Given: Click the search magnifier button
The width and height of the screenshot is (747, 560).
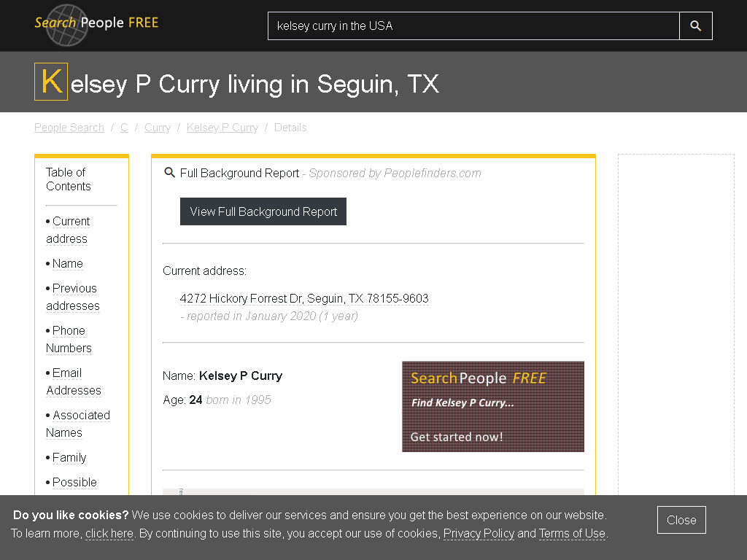Looking at the screenshot, I should [695, 26].
